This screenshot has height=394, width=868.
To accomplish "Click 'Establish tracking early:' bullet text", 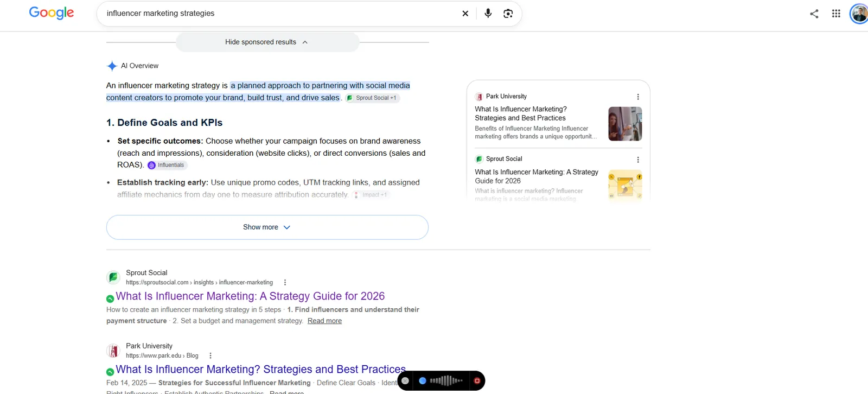I will tap(163, 182).
